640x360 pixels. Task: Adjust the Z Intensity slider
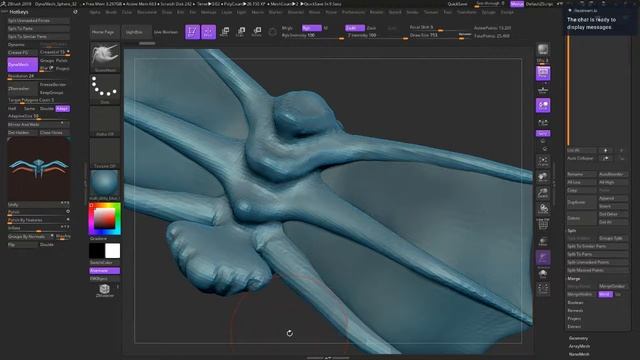(377, 36)
